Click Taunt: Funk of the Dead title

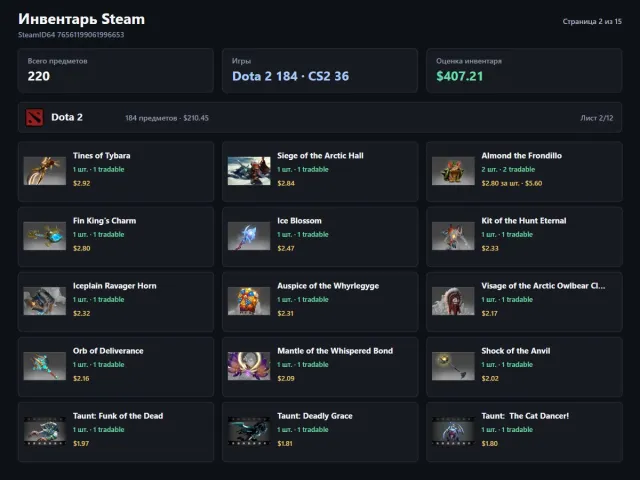[118, 416]
